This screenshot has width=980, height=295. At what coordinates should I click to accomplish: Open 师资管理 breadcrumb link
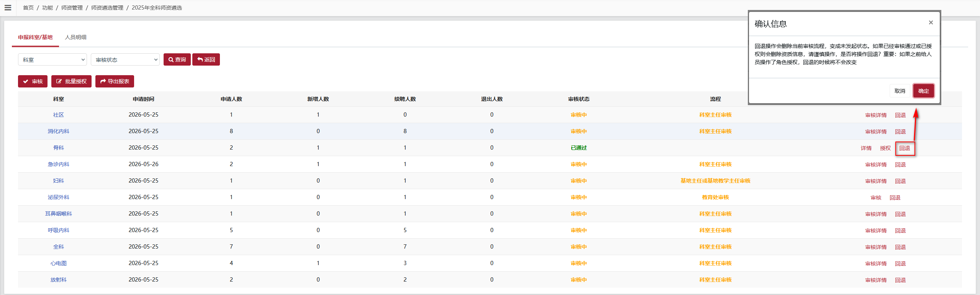click(72, 8)
